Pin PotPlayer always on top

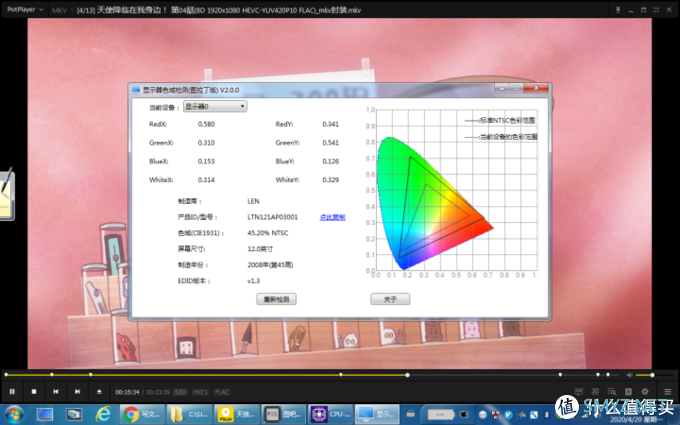click(618, 10)
